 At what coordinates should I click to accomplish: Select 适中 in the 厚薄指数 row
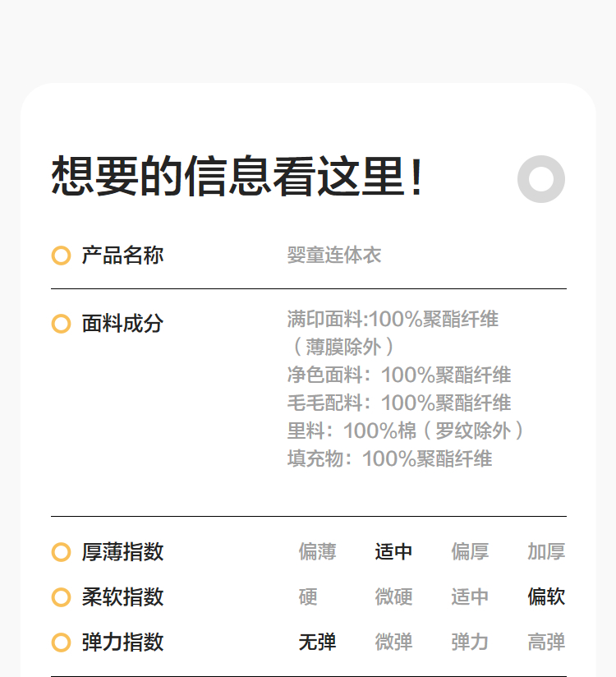[393, 552]
